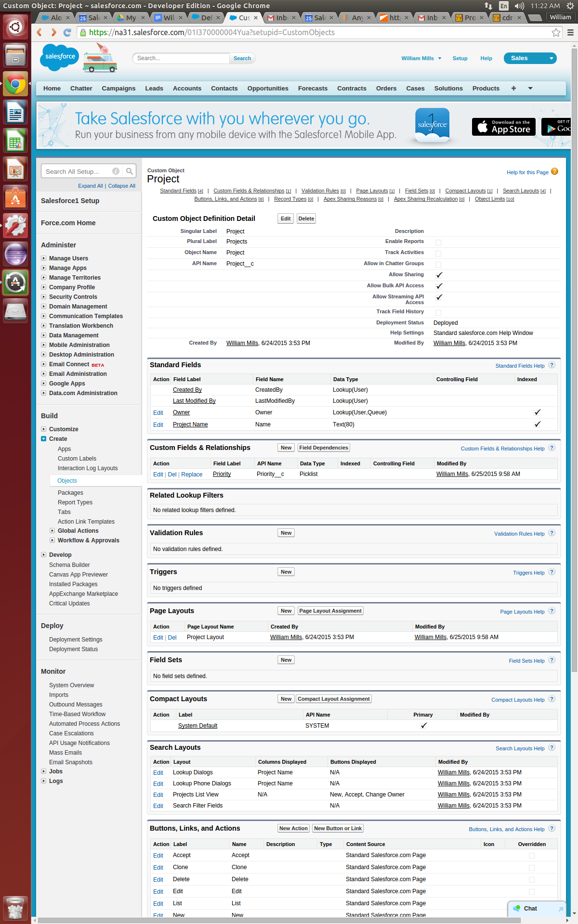Expand the Manage Users tree node

(x=44, y=258)
